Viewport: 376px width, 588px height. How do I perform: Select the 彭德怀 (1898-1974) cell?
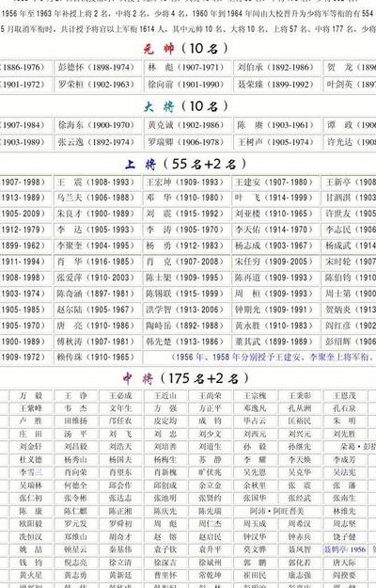point(98,68)
